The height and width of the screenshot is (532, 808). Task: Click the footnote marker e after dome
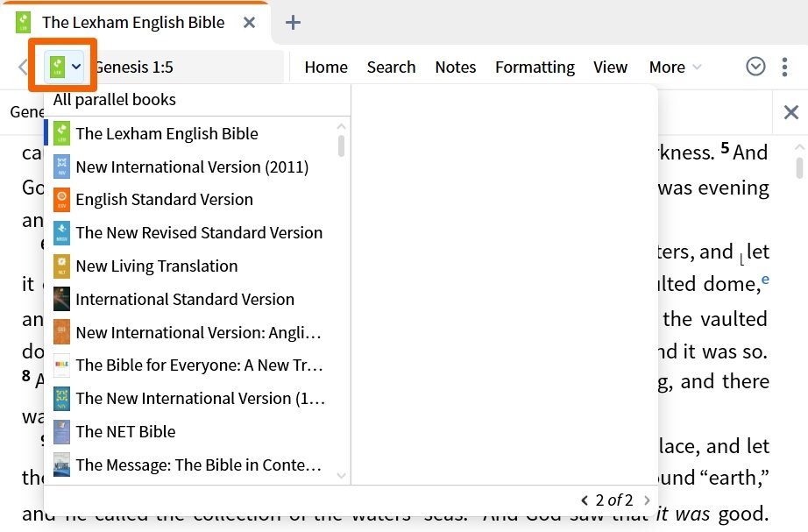(765, 279)
